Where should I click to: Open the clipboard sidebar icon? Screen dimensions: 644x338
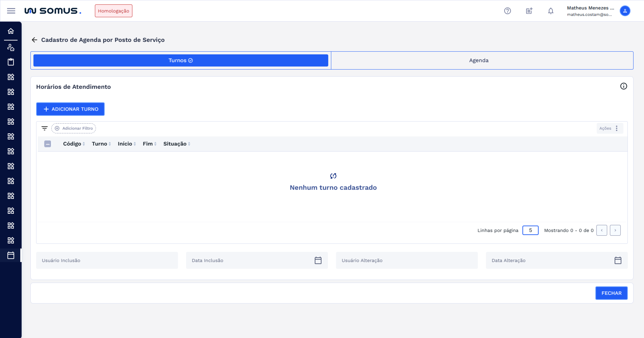point(11,62)
